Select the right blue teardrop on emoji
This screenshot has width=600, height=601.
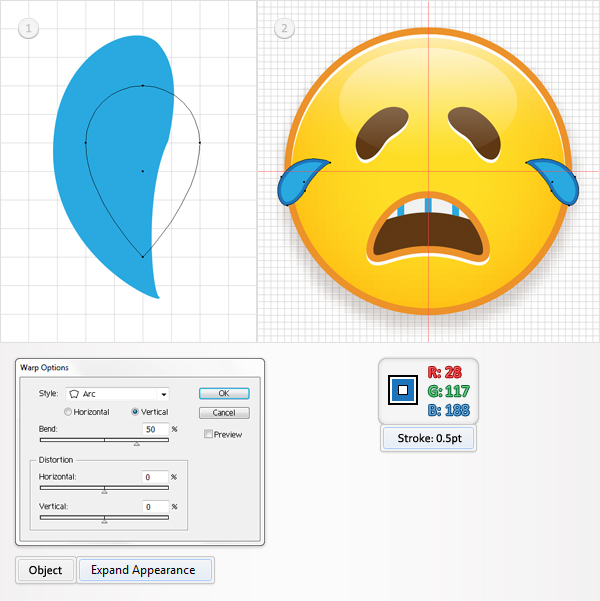pyautogui.click(x=553, y=181)
